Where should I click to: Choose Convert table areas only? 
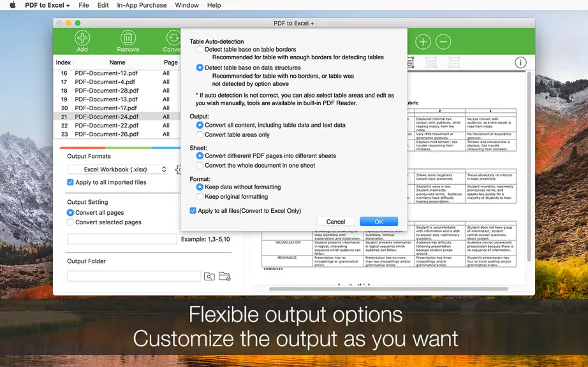(x=200, y=134)
